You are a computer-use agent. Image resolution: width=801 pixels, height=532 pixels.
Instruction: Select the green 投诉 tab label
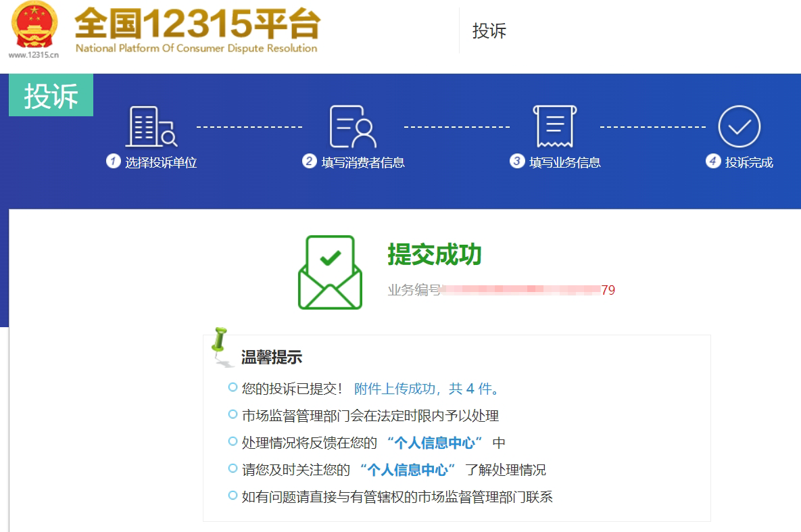click(51, 95)
